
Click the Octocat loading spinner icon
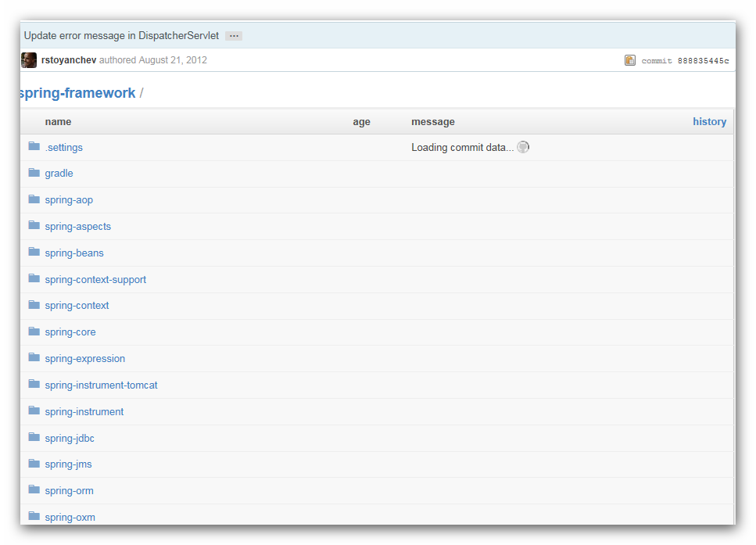point(523,147)
